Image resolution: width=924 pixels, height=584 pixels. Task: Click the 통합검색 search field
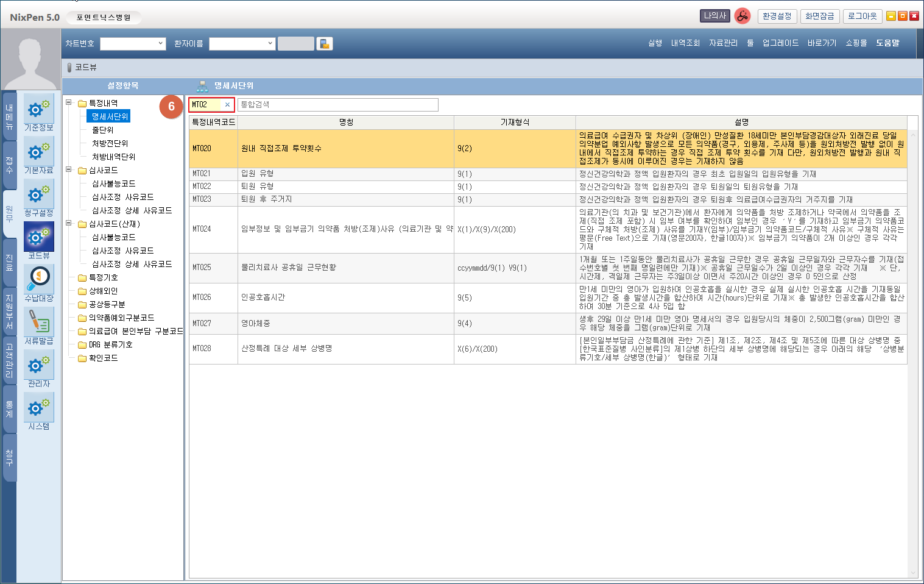(337, 105)
